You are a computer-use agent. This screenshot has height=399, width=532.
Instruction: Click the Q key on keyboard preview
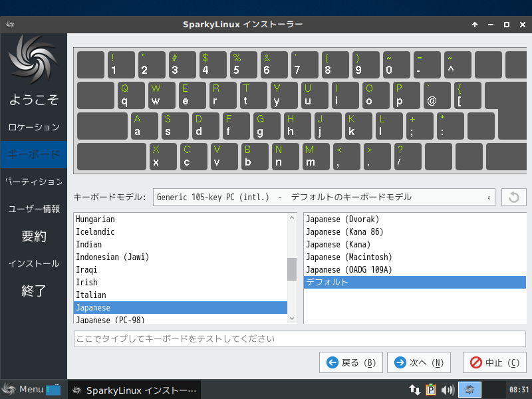[131, 95]
